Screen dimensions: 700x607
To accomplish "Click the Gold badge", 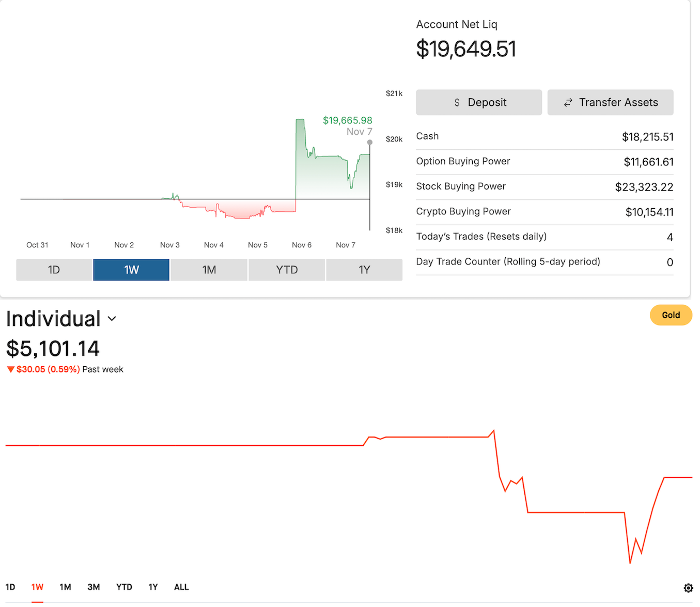I will click(671, 315).
